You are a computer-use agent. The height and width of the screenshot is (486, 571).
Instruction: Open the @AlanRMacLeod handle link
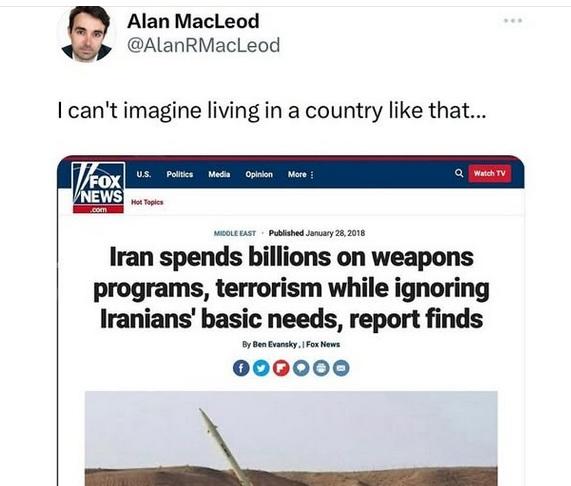(204, 45)
